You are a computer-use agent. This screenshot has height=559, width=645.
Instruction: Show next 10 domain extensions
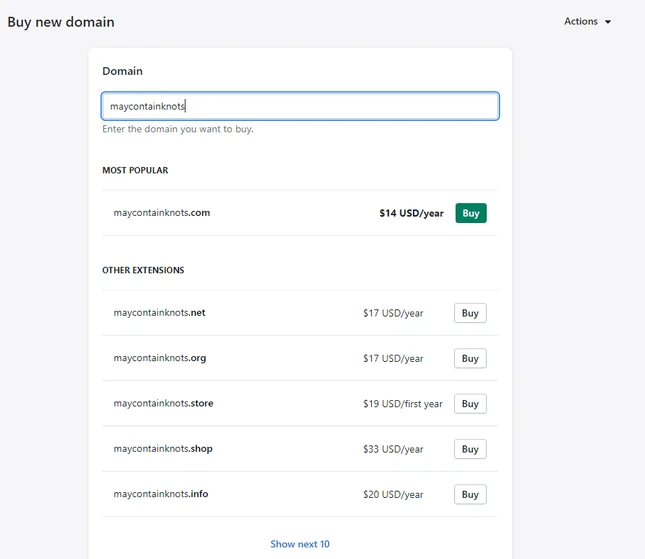point(300,544)
